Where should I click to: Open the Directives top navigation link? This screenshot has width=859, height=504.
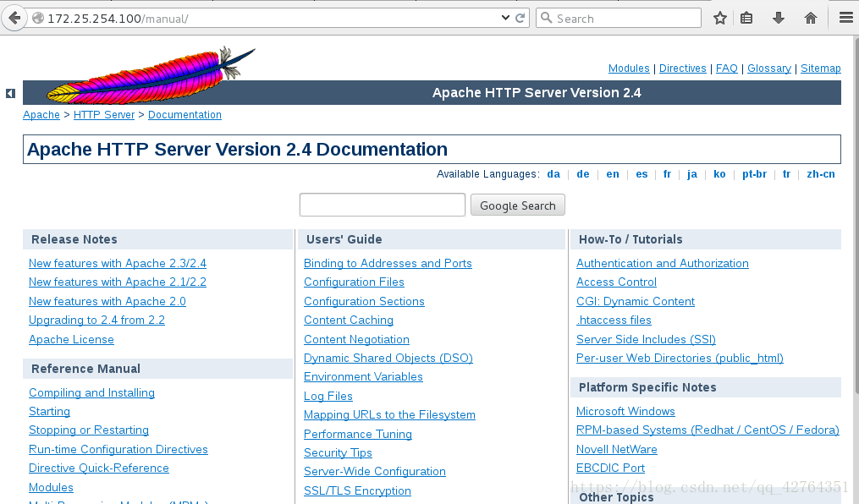(x=683, y=68)
